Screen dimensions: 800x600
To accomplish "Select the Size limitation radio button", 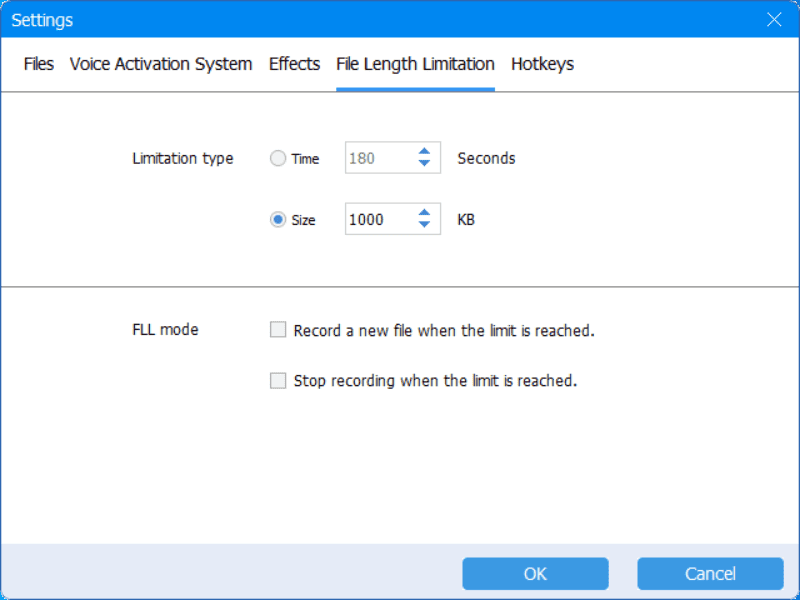I will (278, 220).
